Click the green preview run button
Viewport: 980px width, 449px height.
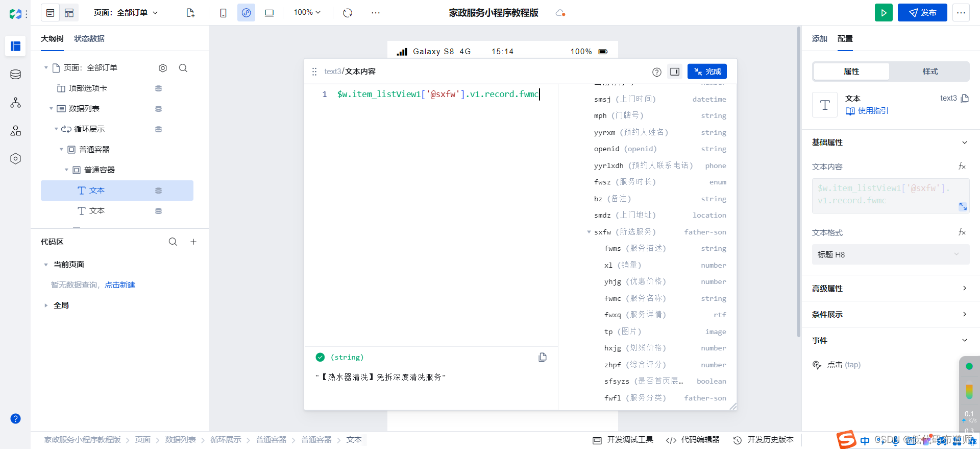pos(884,13)
